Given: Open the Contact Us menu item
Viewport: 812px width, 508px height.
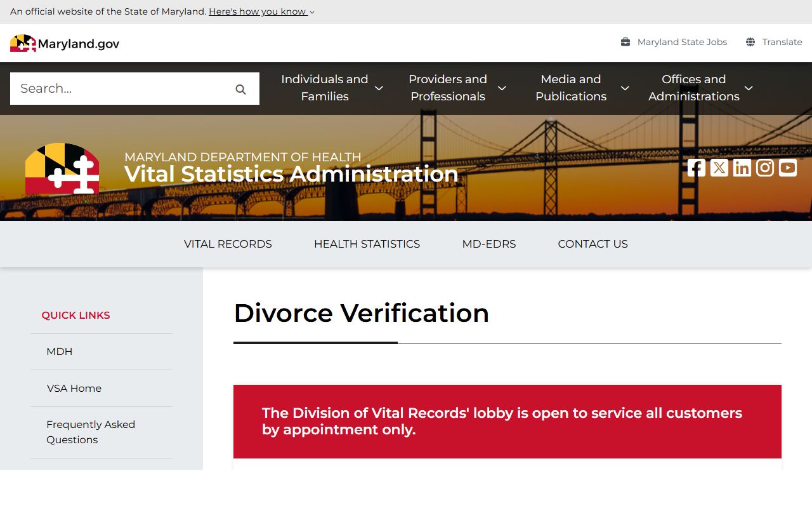Looking at the screenshot, I should 593,244.
